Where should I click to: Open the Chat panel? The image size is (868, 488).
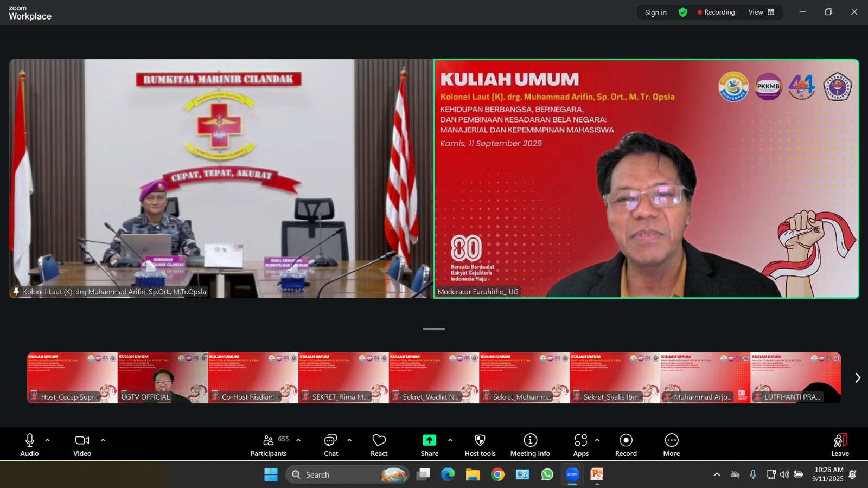330,445
